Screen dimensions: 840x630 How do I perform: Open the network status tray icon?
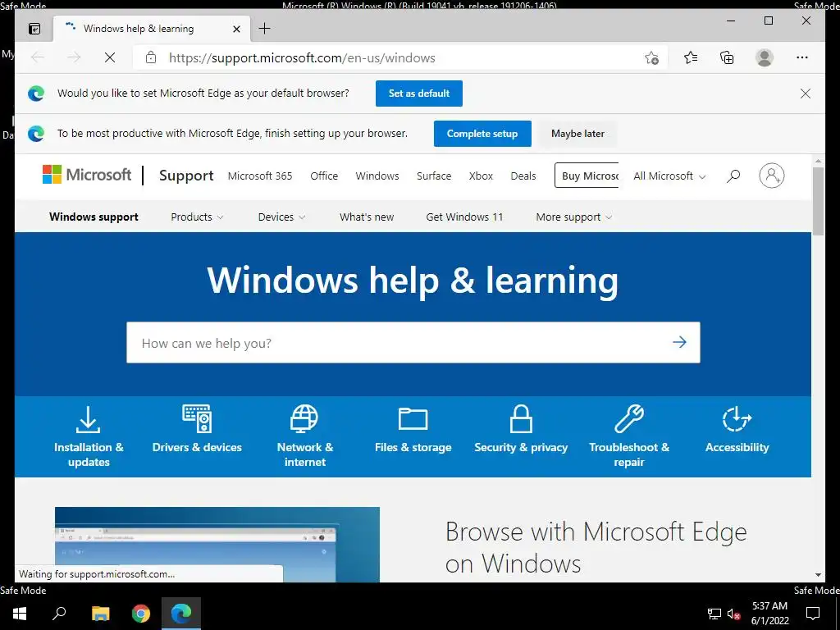[x=714, y=614]
